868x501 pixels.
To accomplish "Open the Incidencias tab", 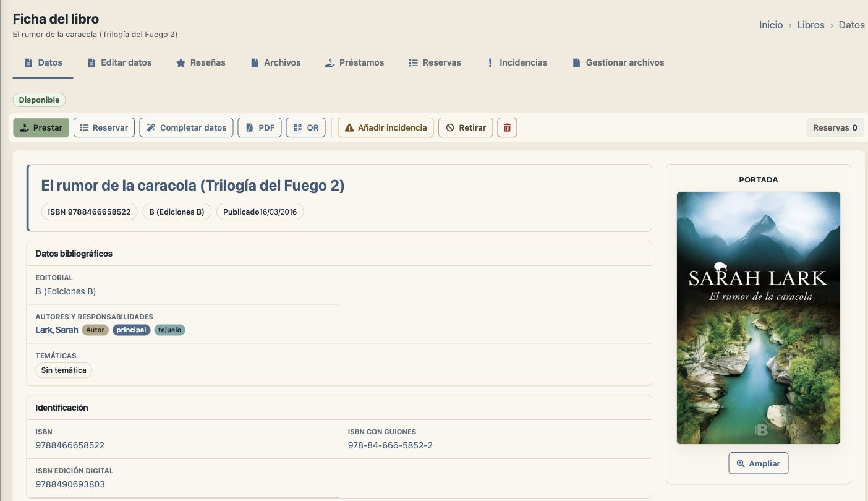I will tap(517, 62).
